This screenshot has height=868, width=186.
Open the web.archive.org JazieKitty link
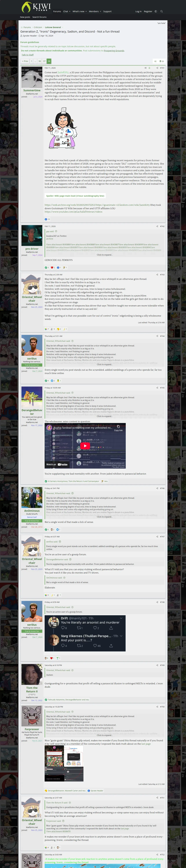[97, 205]
